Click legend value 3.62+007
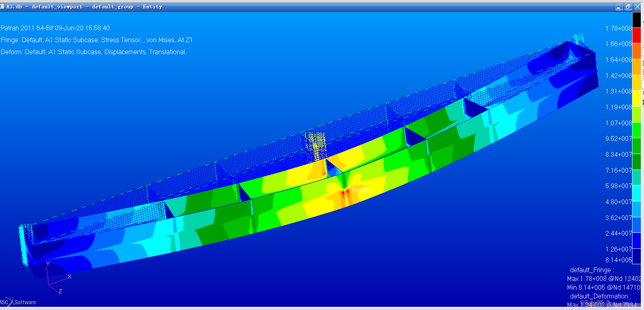Screen dimensions: 644x310 (619, 218)
